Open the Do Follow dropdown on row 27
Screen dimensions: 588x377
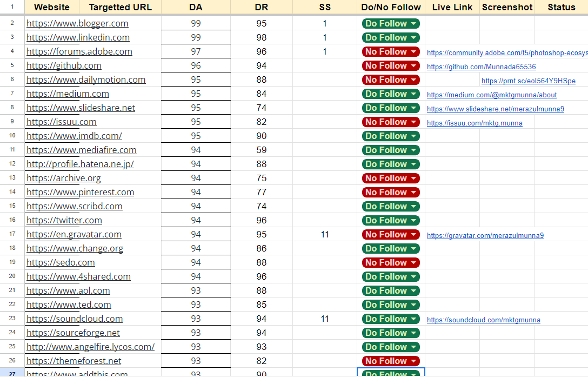[x=391, y=374]
